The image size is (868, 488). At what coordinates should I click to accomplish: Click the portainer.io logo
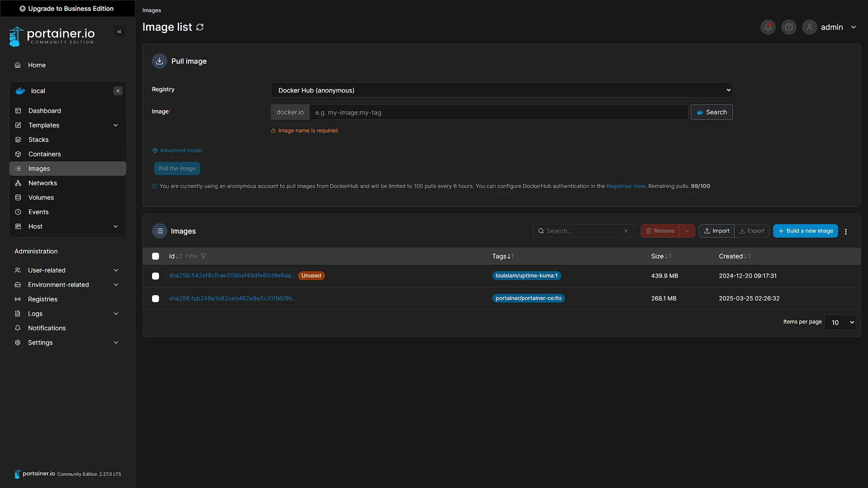tap(52, 36)
